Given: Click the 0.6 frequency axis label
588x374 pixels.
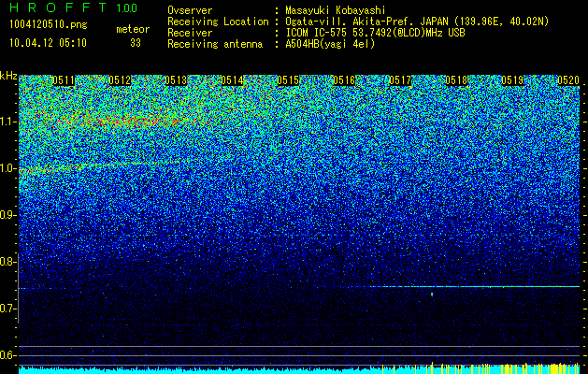Looking at the screenshot, I should tap(8, 355).
